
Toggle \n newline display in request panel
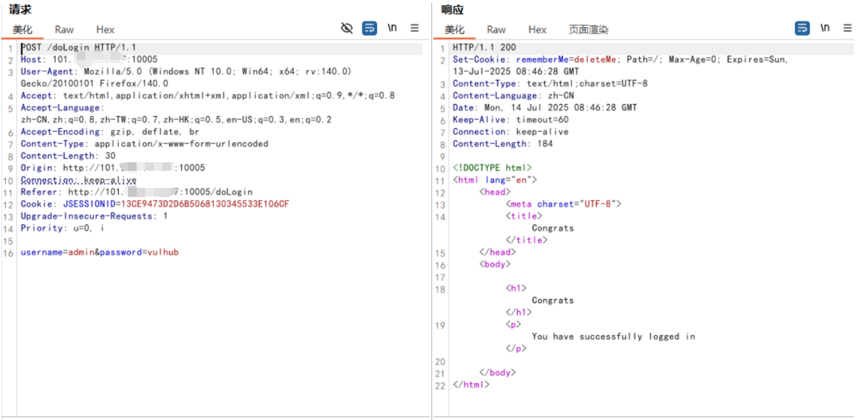click(x=392, y=28)
